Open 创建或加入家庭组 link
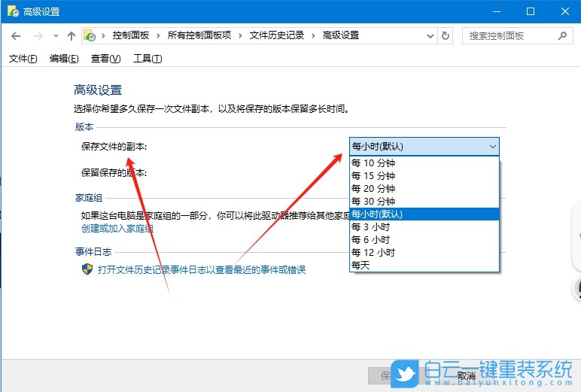This screenshot has width=581, height=392. coord(117,229)
